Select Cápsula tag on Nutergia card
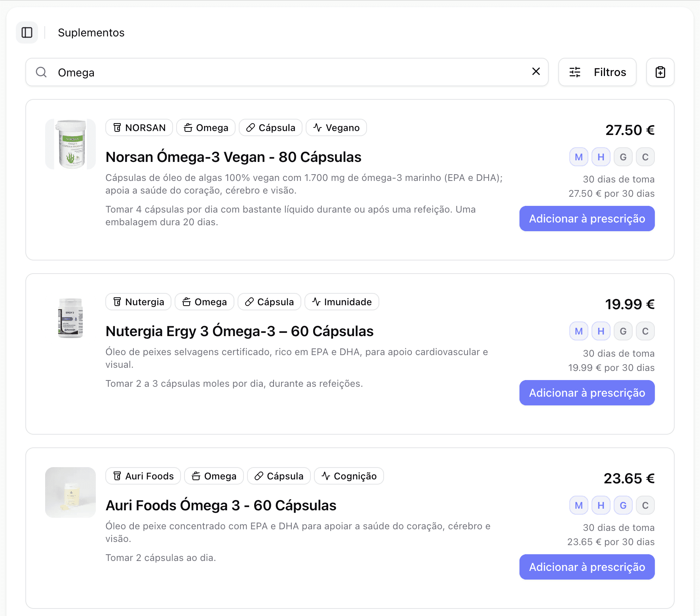The height and width of the screenshot is (616, 700). click(x=269, y=302)
